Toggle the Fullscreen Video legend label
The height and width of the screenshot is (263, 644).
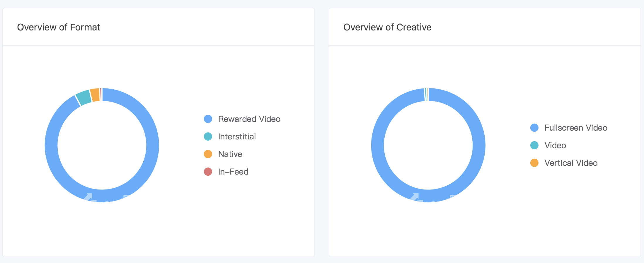click(x=576, y=128)
